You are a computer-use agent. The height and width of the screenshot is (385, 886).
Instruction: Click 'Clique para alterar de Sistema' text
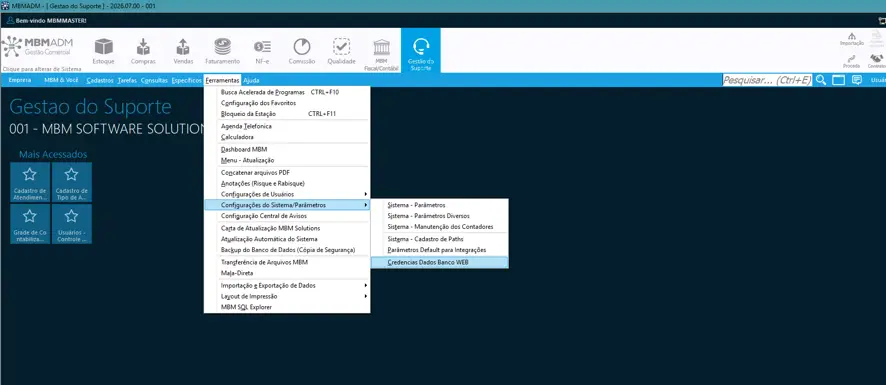42,69
